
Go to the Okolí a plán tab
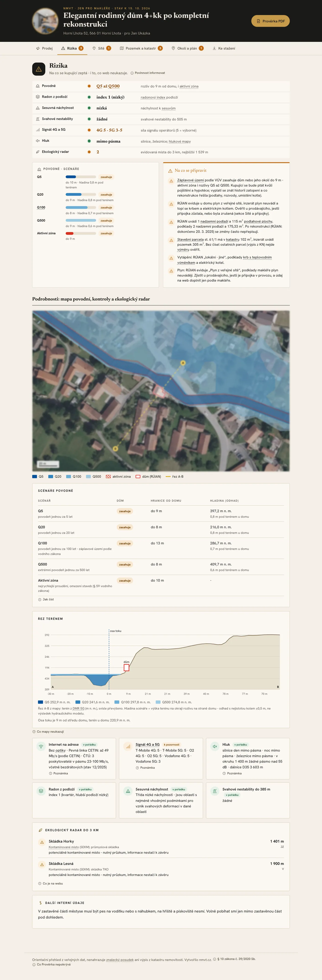188,48
